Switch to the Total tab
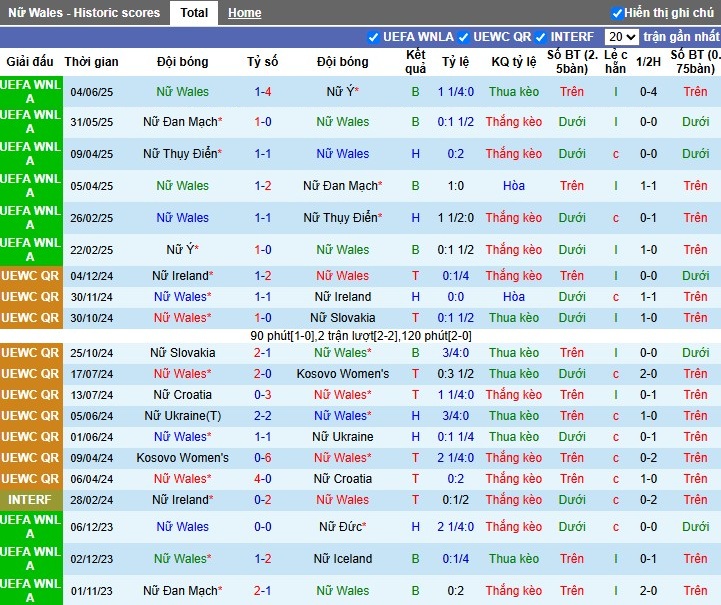The height and width of the screenshot is (605, 721). tap(194, 13)
